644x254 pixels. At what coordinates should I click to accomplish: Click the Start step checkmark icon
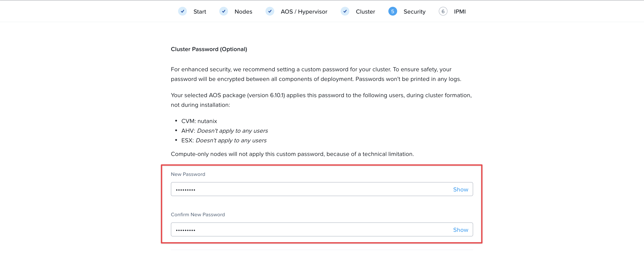182,11
